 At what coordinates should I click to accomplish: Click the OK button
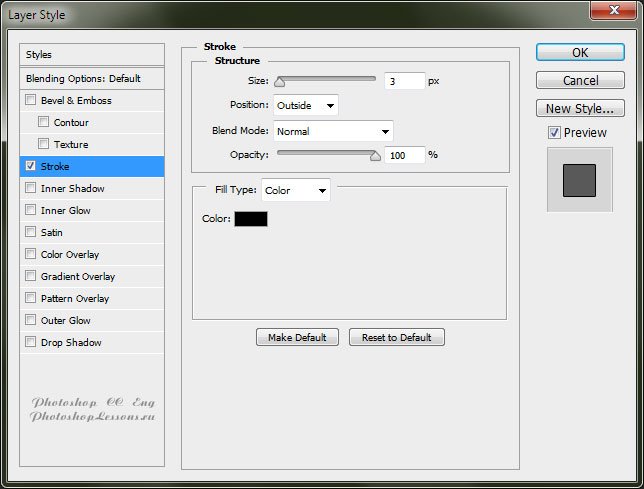point(580,53)
